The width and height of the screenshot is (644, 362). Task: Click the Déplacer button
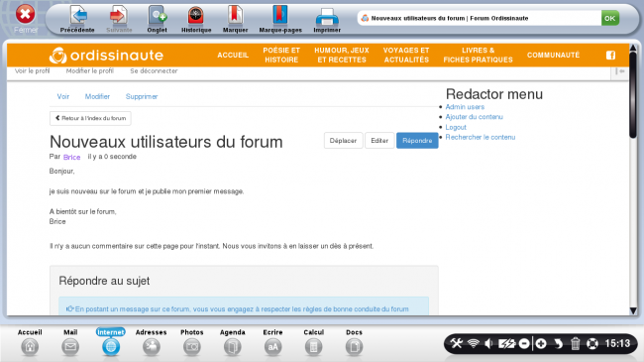tap(343, 141)
